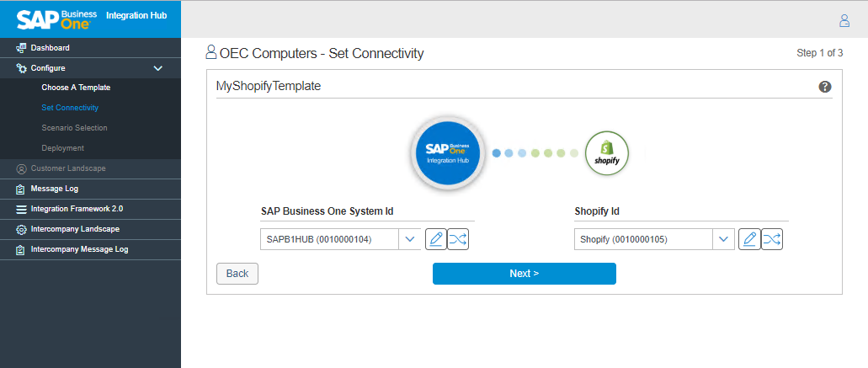
Task: Click the Back button
Action: tap(237, 274)
